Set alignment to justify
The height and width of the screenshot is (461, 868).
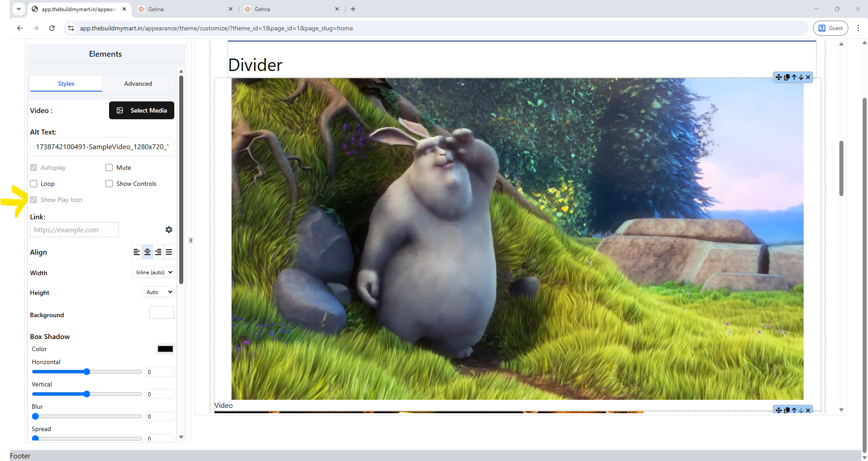click(169, 252)
